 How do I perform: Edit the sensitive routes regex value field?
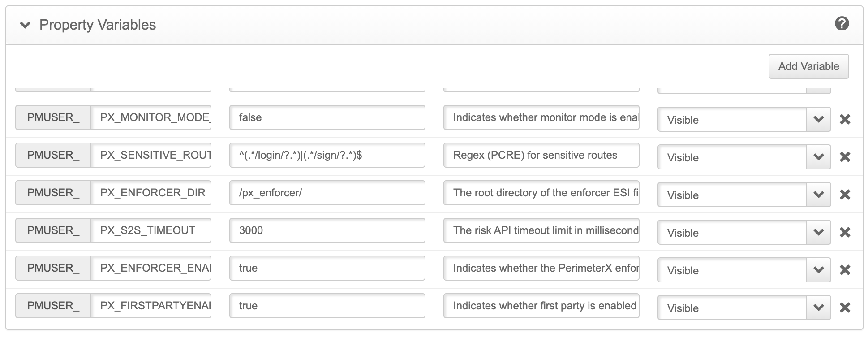[327, 155]
